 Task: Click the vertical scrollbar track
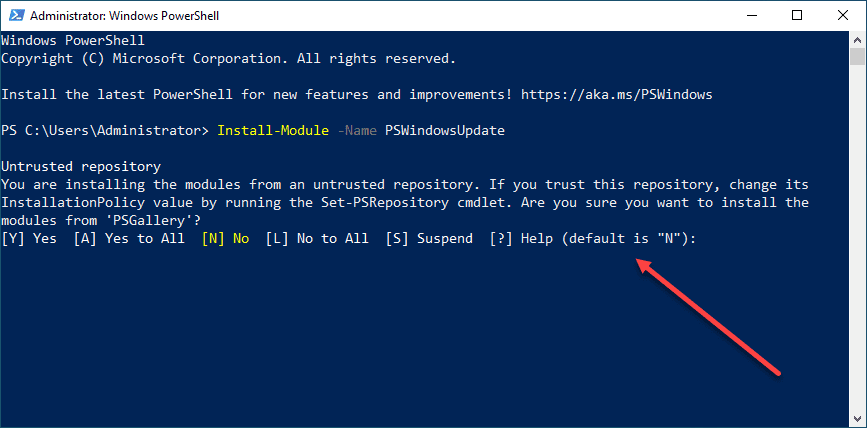pyautogui.click(x=857, y=250)
